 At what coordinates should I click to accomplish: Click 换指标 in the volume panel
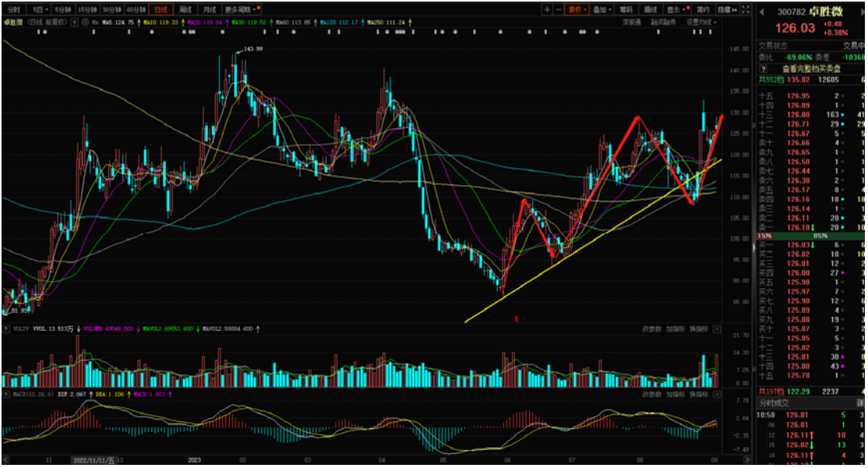tap(699, 329)
